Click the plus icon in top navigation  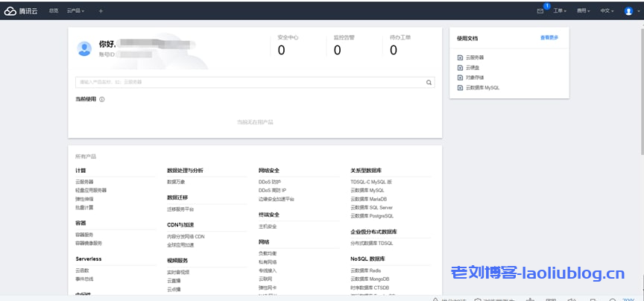101,11
